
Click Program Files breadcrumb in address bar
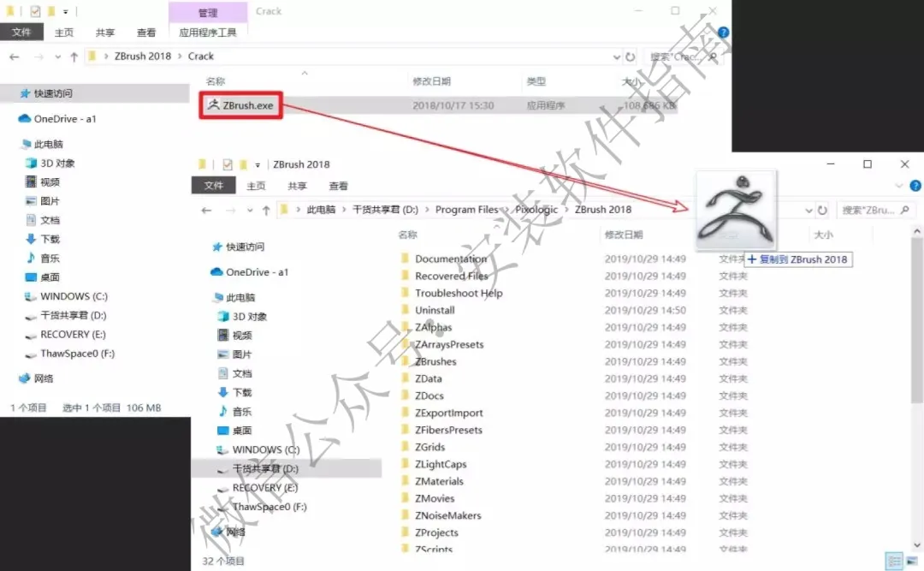point(467,210)
